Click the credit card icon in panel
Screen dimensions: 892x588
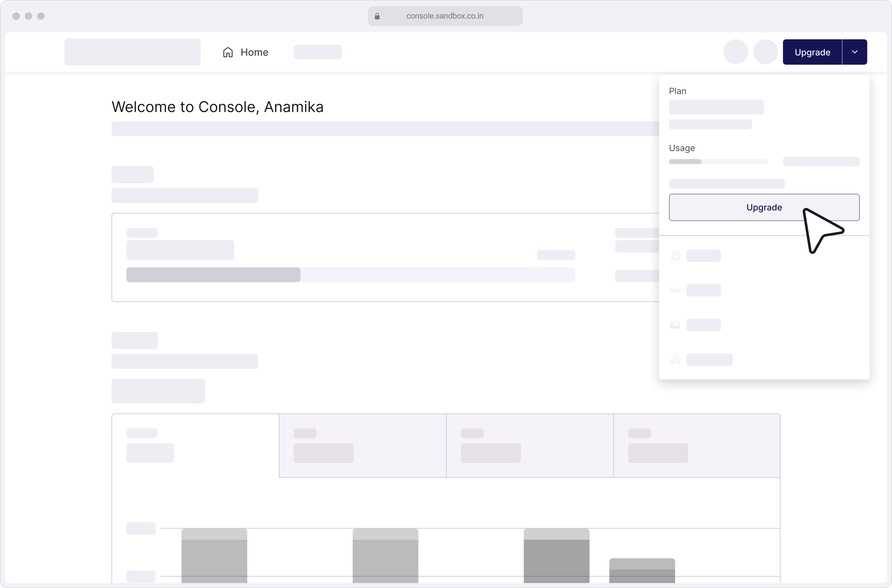[675, 325]
